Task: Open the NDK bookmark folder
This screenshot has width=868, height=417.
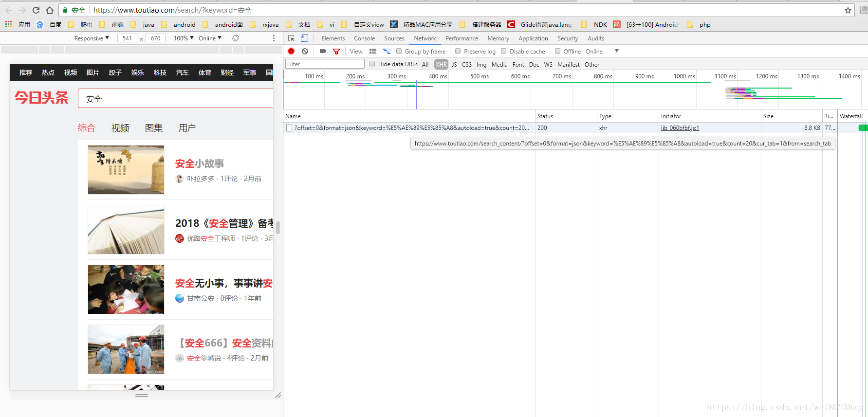Action: pos(594,24)
